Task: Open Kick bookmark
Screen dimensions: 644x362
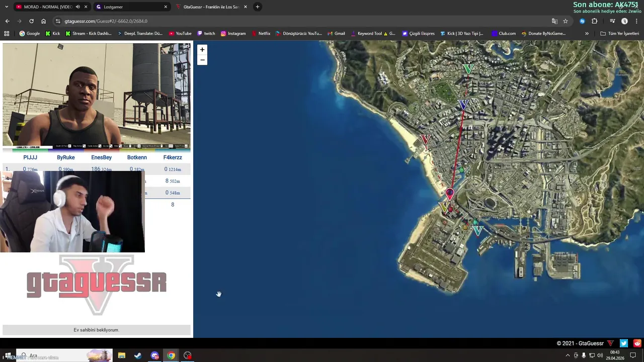Action: click(x=52, y=34)
